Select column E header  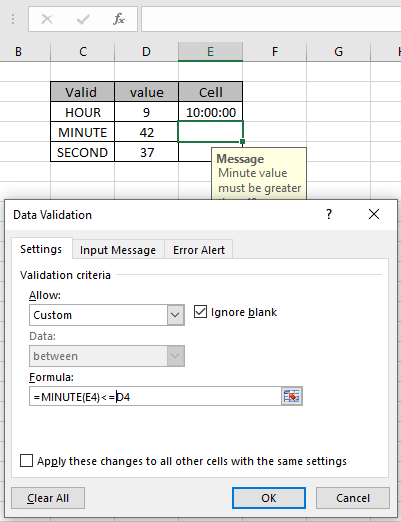(x=210, y=52)
